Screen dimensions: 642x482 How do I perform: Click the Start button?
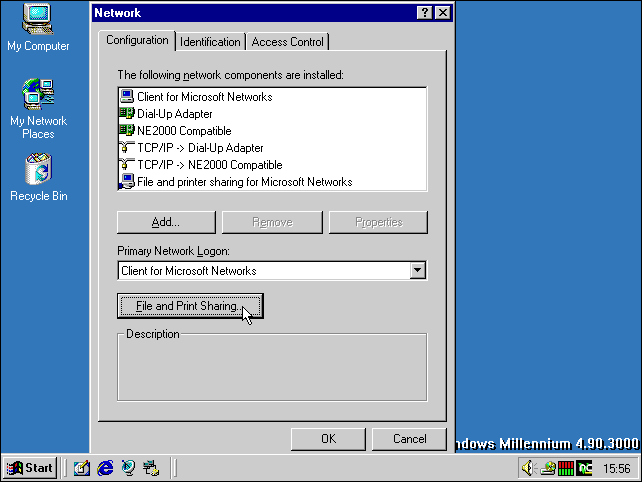point(30,468)
